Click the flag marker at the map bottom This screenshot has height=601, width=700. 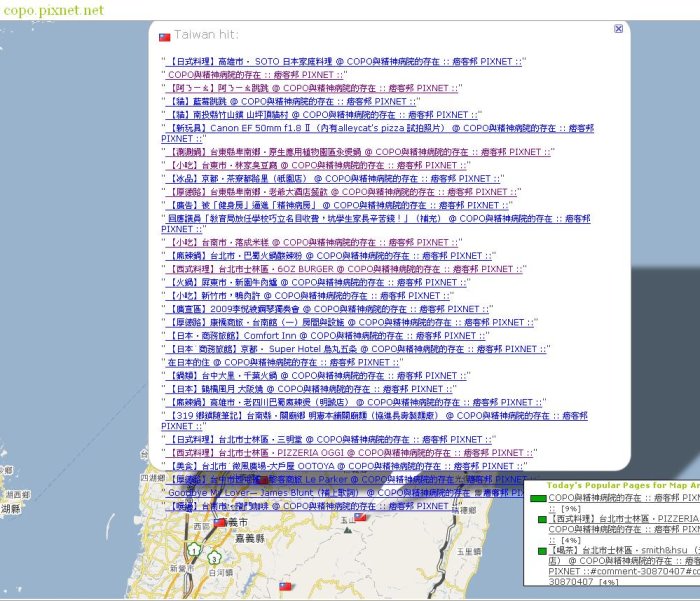(285, 586)
